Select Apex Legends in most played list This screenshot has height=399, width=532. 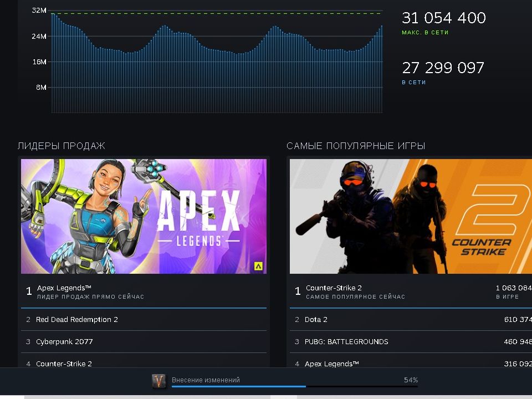[x=332, y=364]
